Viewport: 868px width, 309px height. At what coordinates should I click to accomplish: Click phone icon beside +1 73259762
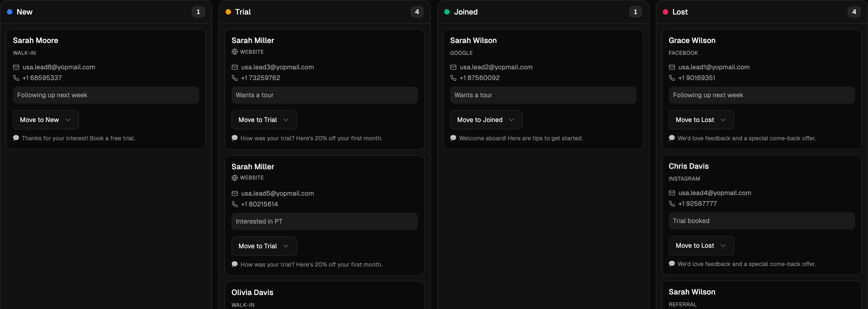pyautogui.click(x=234, y=78)
